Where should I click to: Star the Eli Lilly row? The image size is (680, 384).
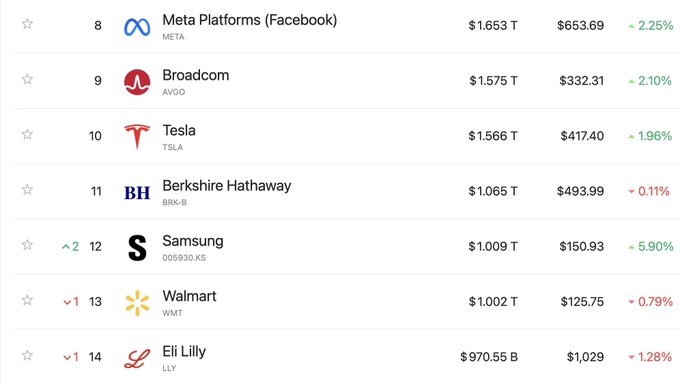tap(27, 355)
